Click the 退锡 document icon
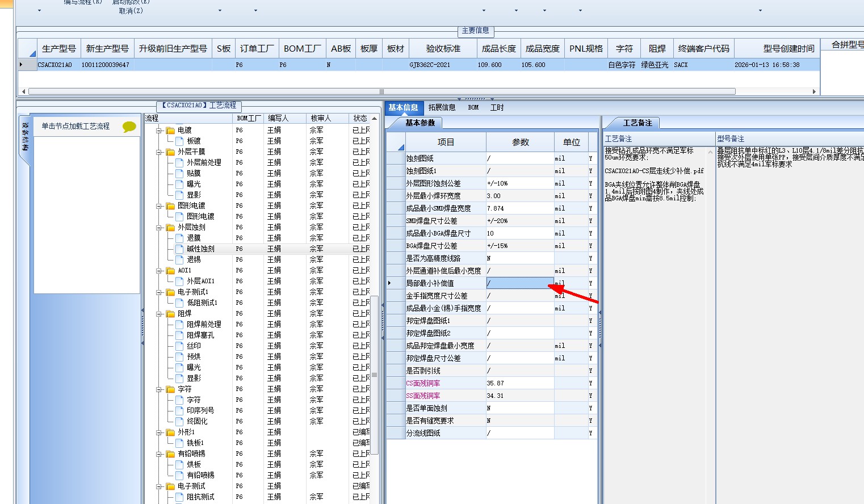 (x=179, y=259)
